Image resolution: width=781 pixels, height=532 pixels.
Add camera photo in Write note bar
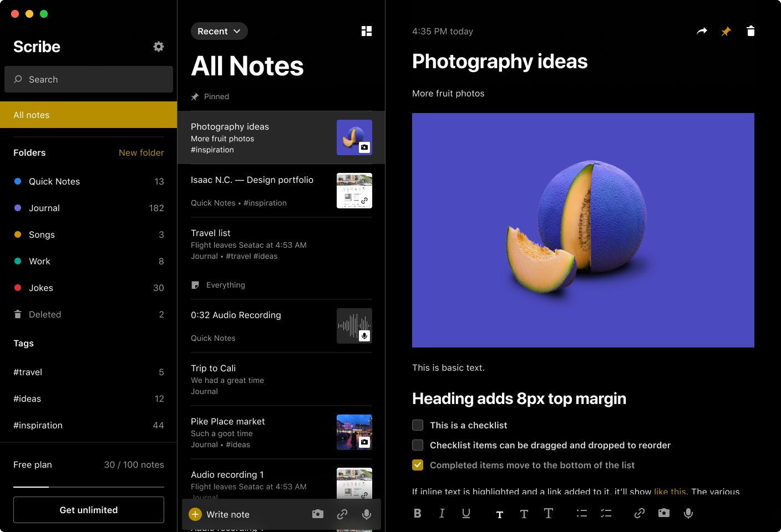coord(318,514)
